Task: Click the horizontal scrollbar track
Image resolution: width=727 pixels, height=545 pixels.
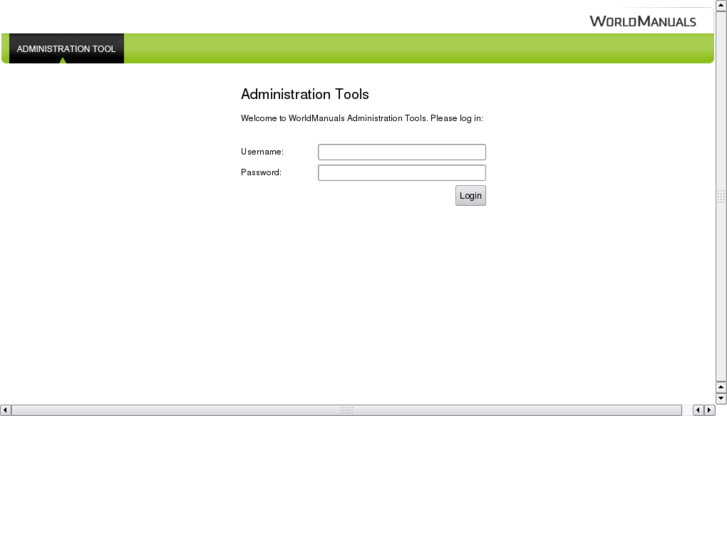Action: click(346, 410)
